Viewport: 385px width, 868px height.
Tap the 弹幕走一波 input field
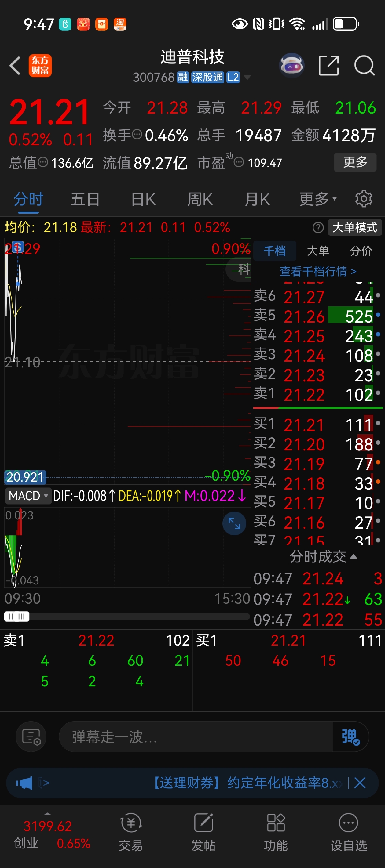[196, 736]
